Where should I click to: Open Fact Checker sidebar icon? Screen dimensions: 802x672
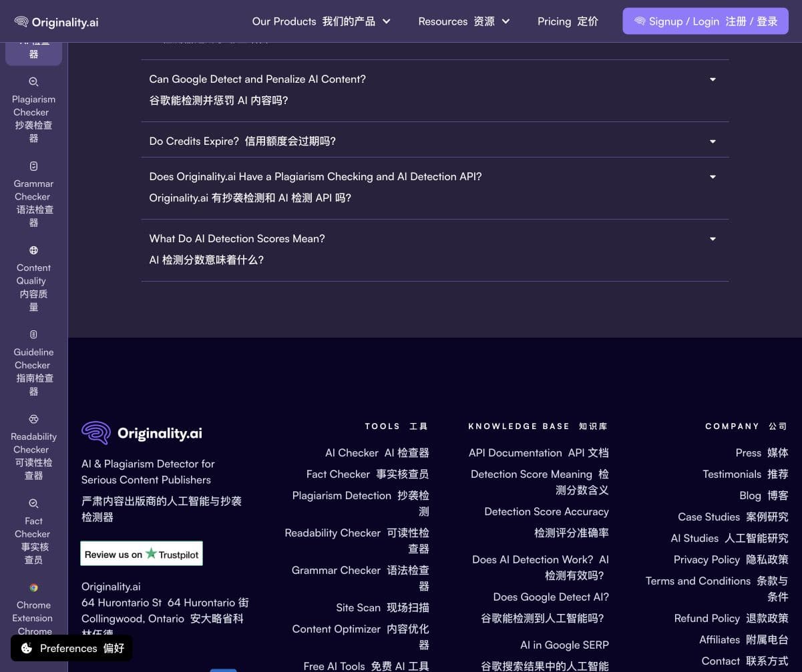click(33, 503)
